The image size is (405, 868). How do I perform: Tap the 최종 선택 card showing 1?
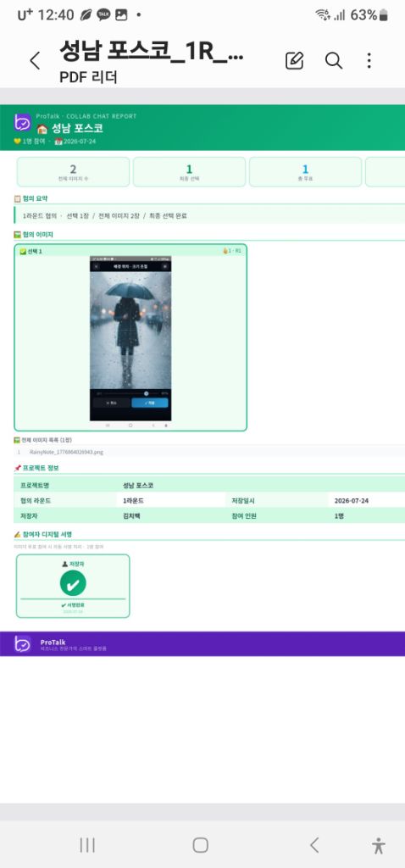click(x=189, y=172)
